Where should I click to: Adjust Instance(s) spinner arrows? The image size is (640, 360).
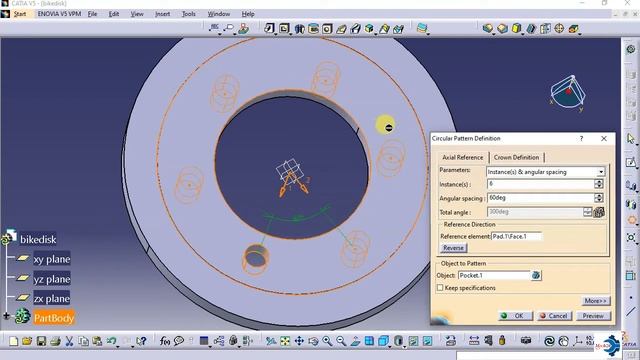click(599, 184)
